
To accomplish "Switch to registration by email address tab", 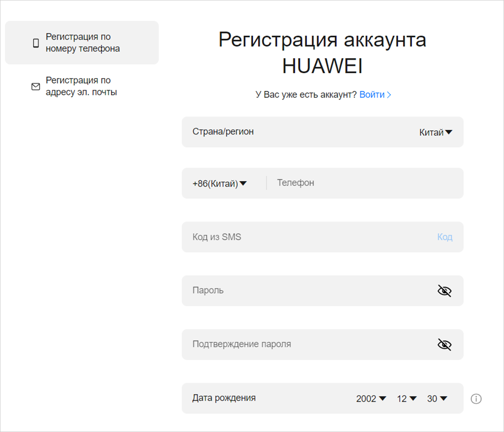I will click(82, 86).
